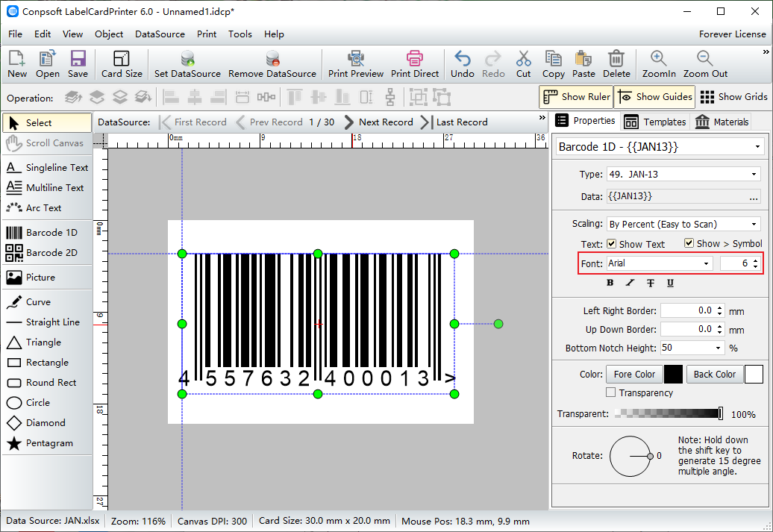Pick the Singleline Text tool
The image size is (773, 532).
pyautogui.click(x=47, y=168)
